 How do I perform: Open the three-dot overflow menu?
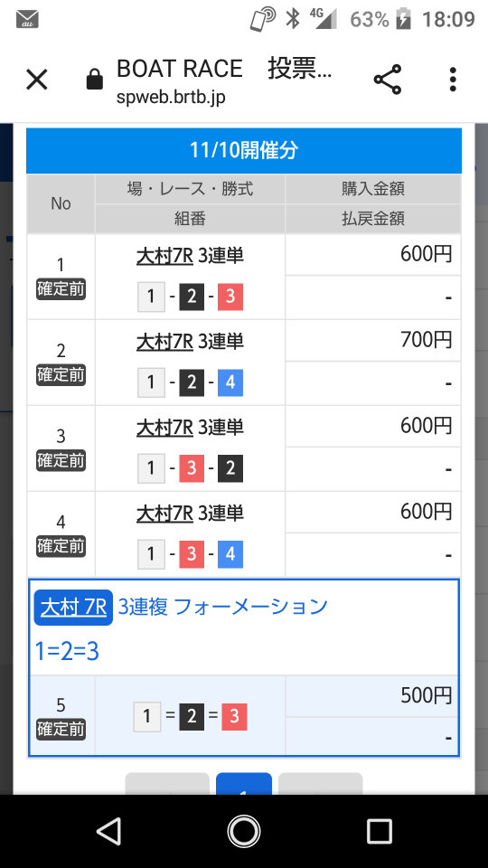coord(453,80)
